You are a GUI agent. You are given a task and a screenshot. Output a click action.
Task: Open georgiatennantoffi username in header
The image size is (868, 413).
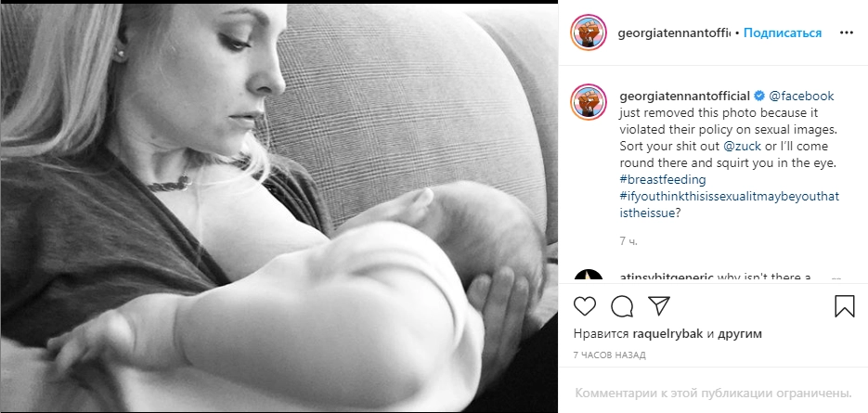pos(674,32)
